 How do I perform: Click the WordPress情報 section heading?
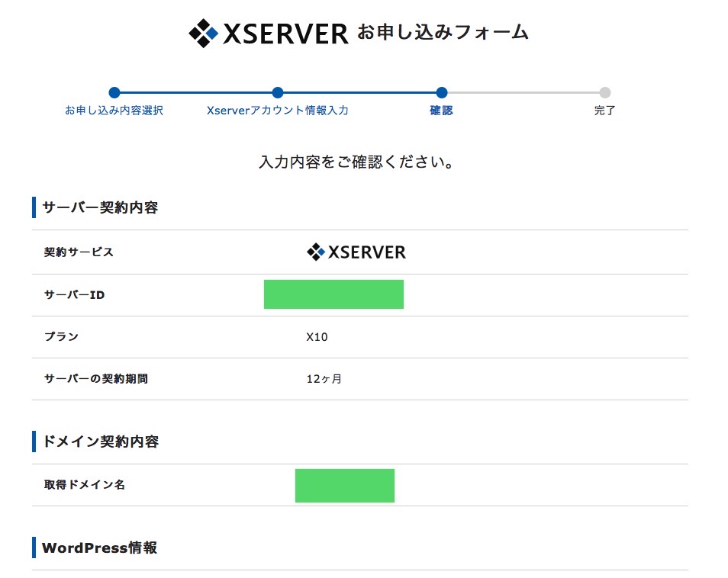[100, 547]
